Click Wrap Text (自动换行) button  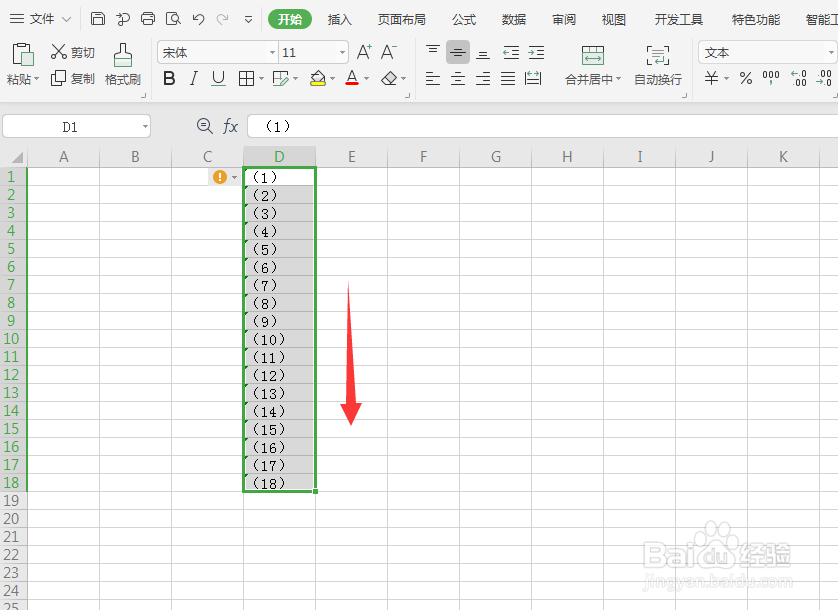click(658, 65)
